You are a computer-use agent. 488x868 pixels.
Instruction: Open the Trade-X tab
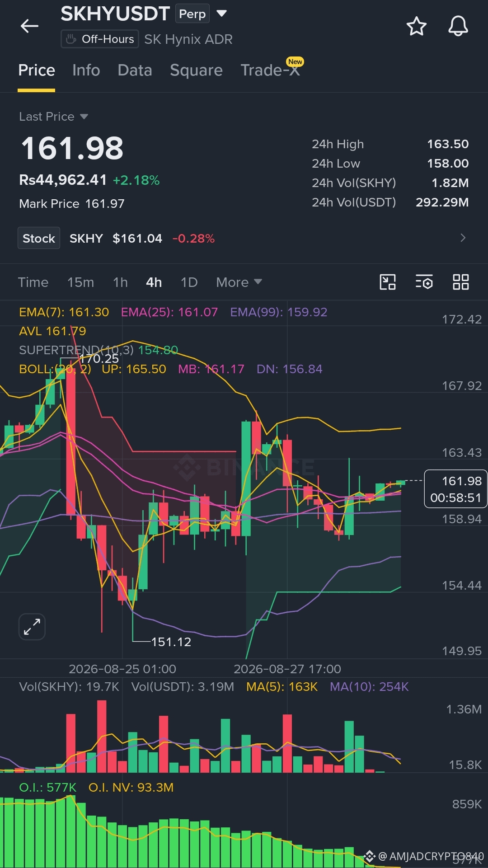(270, 70)
